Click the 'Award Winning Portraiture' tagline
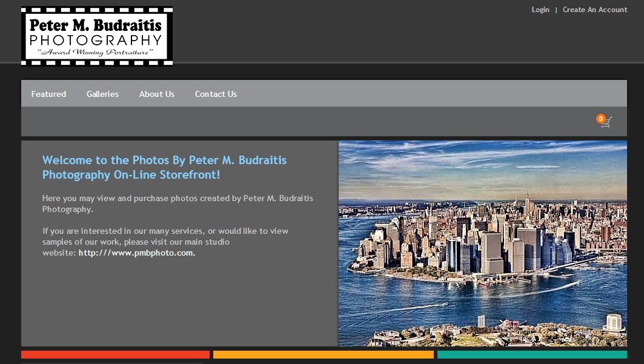Viewport: 644px width, 364px height. point(97,53)
